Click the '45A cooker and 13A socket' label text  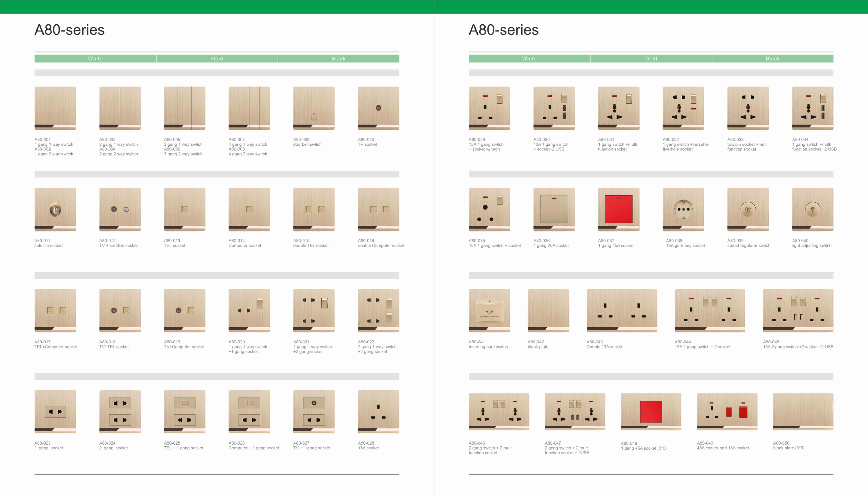723,448
